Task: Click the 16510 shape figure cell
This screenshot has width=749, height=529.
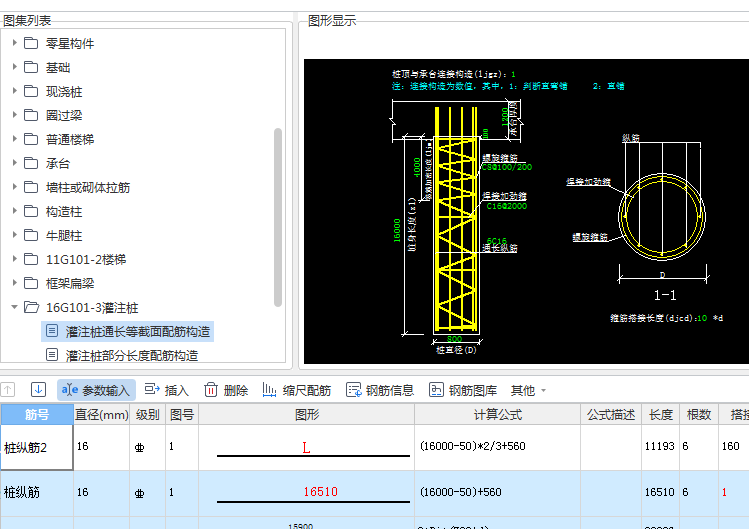Action: coord(306,493)
